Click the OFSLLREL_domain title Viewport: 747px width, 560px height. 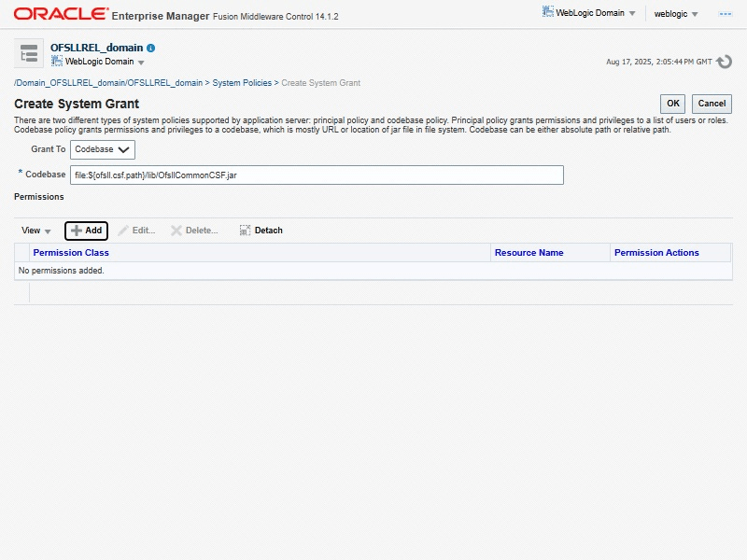pyautogui.click(x=97, y=48)
